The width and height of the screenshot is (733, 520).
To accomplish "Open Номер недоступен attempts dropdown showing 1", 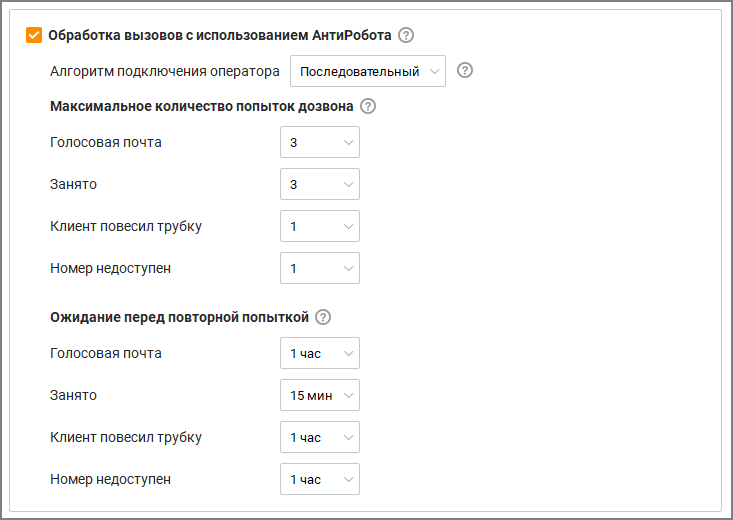I will (x=320, y=268).
